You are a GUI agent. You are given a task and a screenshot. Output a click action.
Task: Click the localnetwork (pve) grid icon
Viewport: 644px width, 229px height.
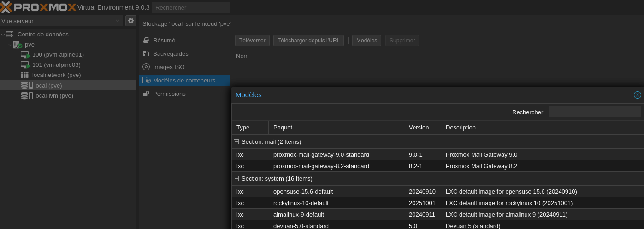click(x=24, y=75)
